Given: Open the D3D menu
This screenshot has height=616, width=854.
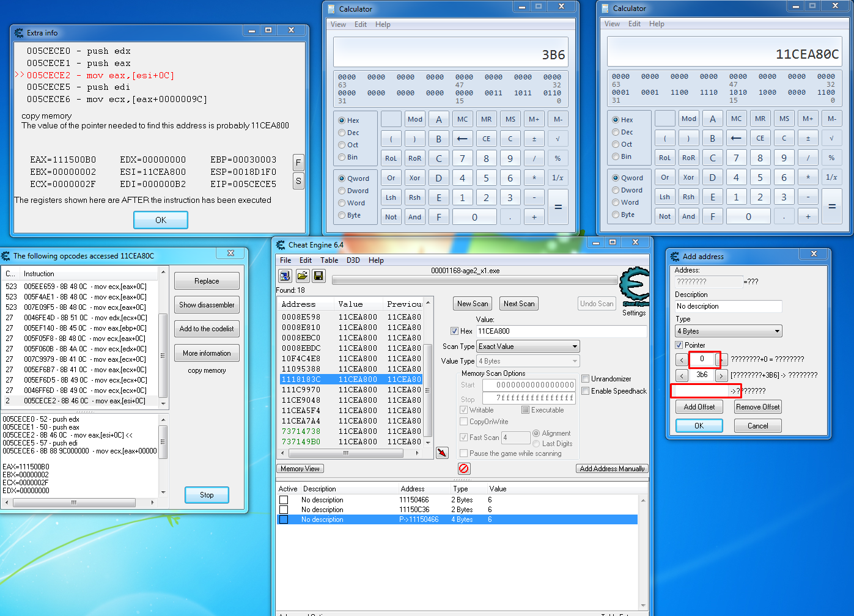Looking at the screenshot, I should pyautogui.click(x=353, y=260).
